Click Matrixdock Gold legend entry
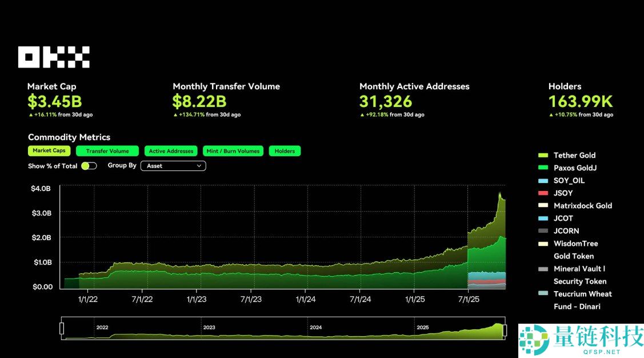This screenshot has height=358, width=644. [582, 206]
